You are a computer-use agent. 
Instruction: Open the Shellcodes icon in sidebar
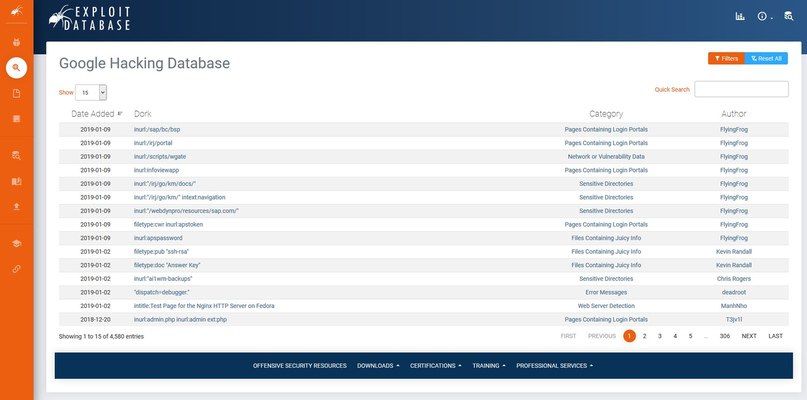point(16,119)
